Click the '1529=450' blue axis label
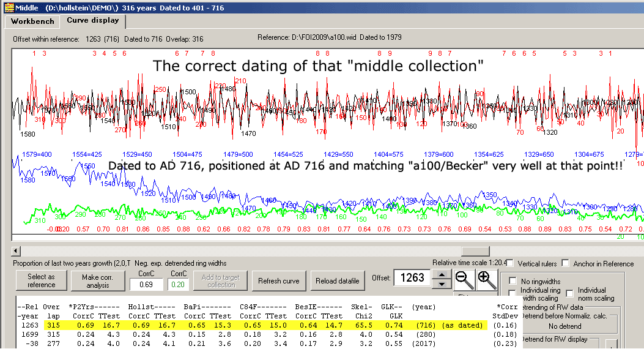The width and height of the screenshot is (644, 349). point(137,154)
